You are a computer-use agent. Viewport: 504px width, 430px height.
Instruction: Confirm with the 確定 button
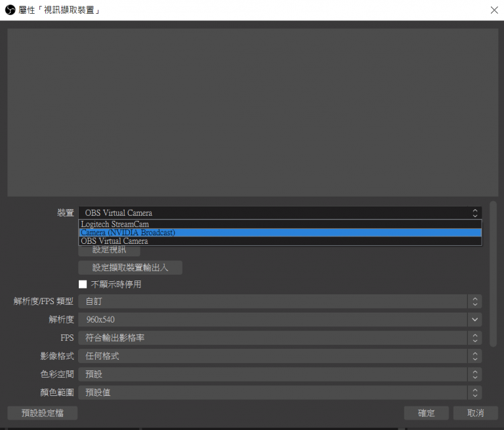[x=426, y=413]
